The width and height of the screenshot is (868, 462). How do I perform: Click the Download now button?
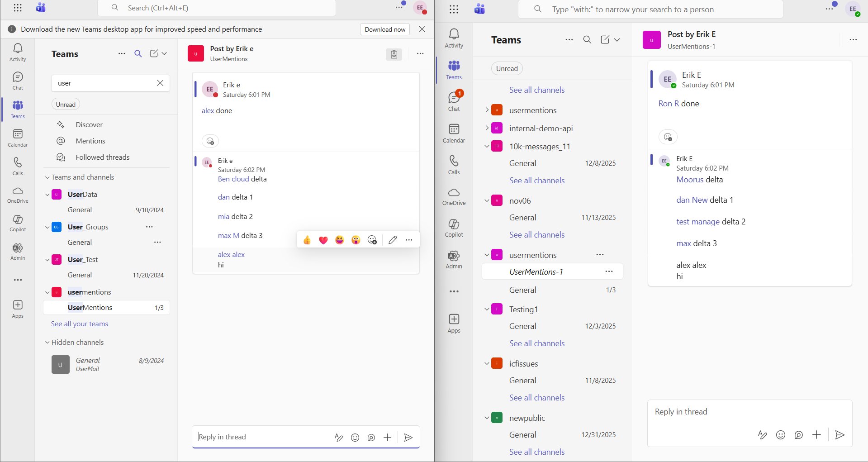[x=384, y=29]
